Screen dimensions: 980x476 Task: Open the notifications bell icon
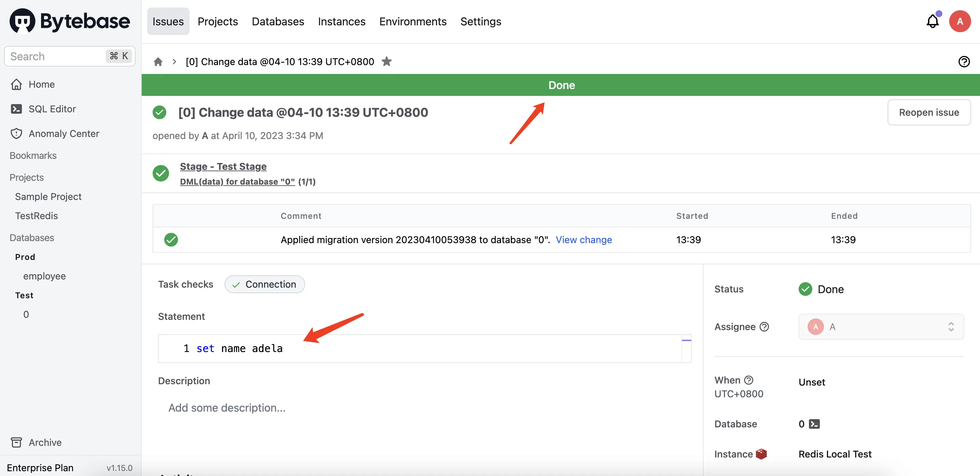click(x=932, y=21)
